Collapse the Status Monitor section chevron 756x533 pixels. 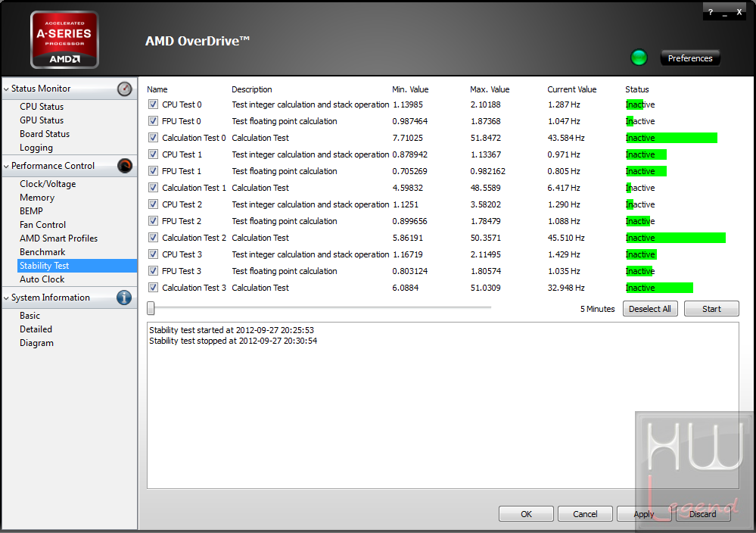(6, 89)
